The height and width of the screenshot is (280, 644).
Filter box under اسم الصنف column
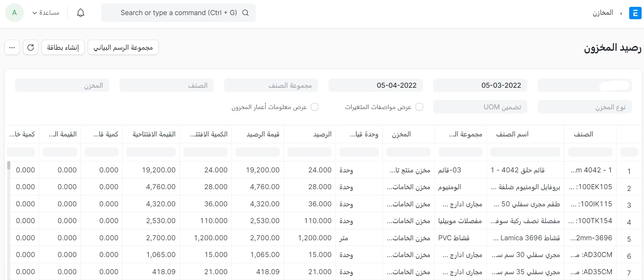tap(525, 152)
